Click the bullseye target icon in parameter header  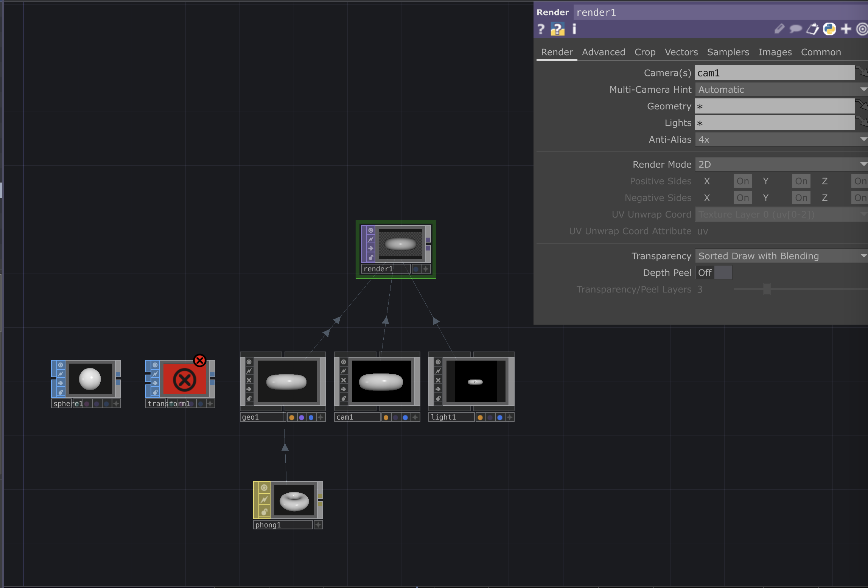click(x=862, y=29)
